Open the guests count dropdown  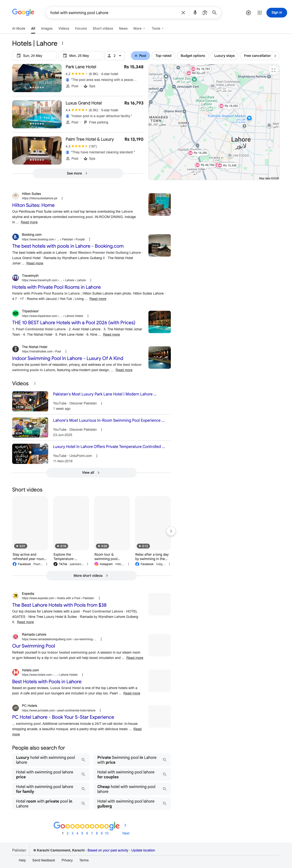(115, 56)
